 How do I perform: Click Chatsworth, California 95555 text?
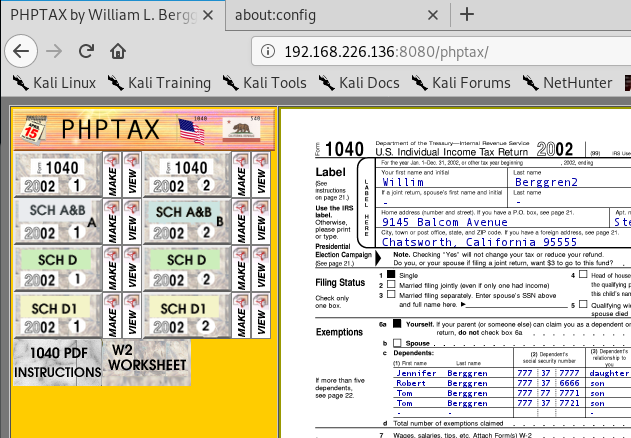coord(479,242)
